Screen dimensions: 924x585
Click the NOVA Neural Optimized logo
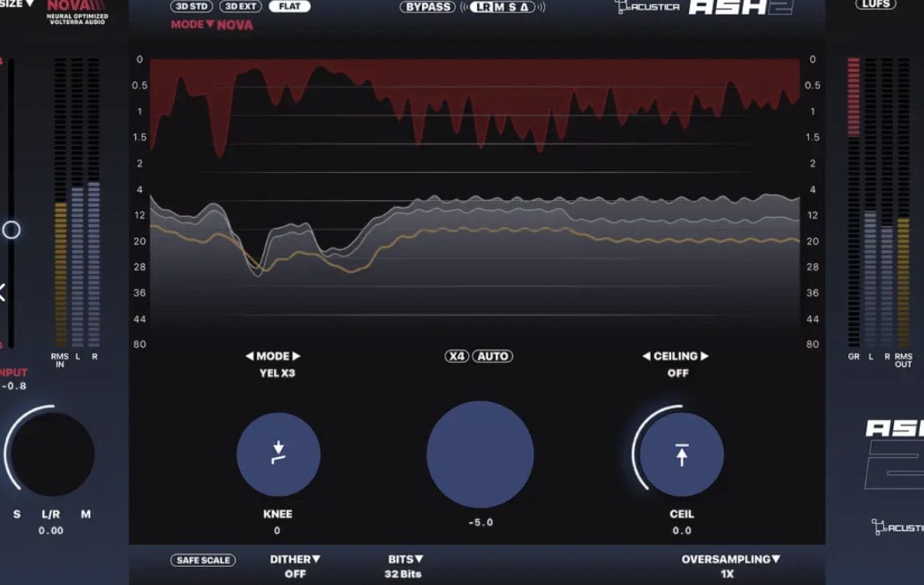pos(78,12)
